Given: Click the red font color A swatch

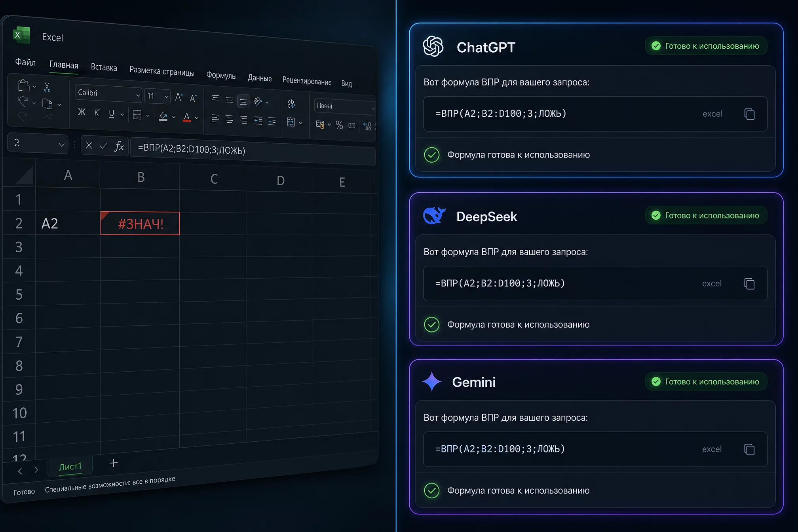Looking at the screenshot, I should 187,117.
